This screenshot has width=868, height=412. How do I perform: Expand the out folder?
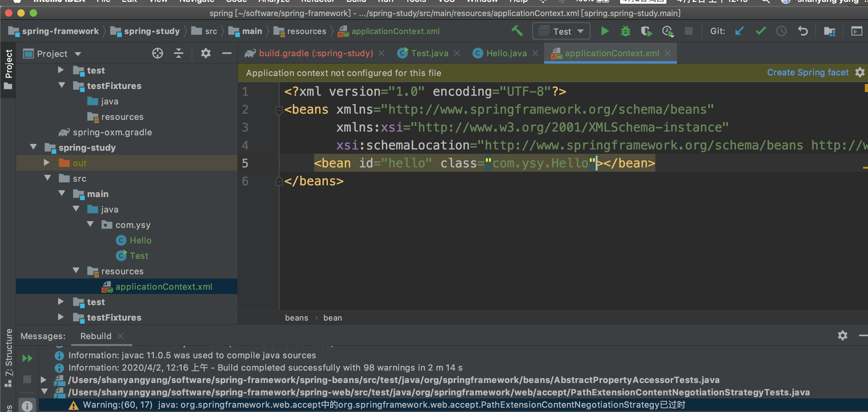click(x=47, y=163)
